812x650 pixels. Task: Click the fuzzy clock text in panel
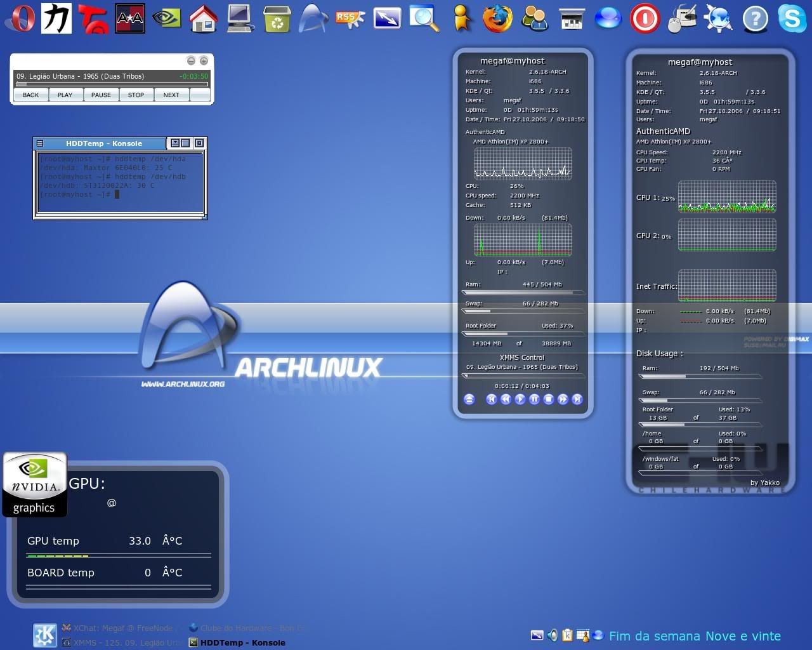click(x=695, y=636)
